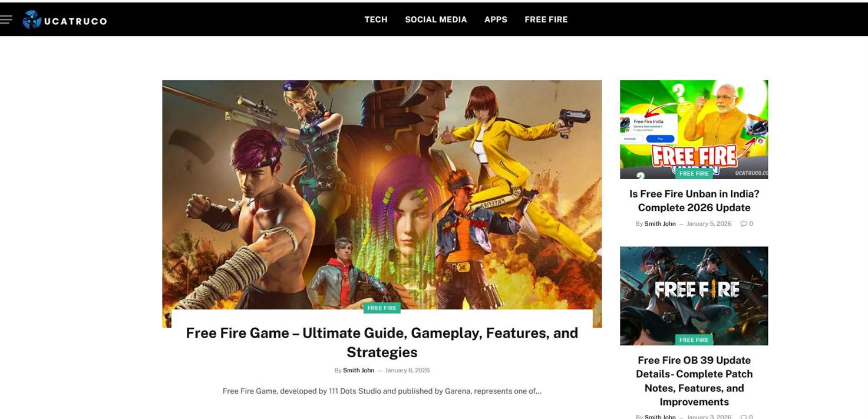868x419 pixels.
Task: Open Free Fire OB 39 Update Details headline
Action: click(694, 381)
